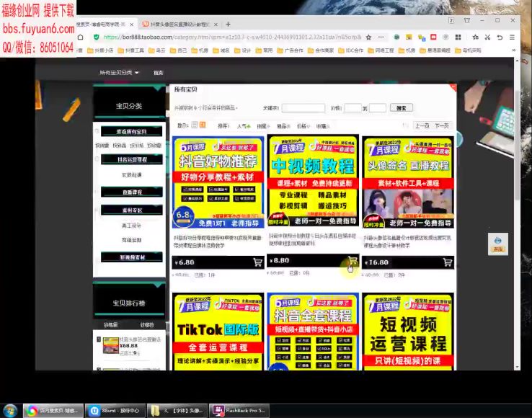Viewport: 532px width, 418px height.
Task: Open the 网络工程 bookmark folder
Action: 381,50
